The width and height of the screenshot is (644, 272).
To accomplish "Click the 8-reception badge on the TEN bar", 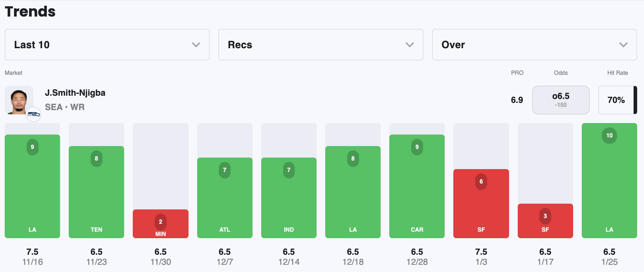I will pyautogui.click(x=96, y=159).
